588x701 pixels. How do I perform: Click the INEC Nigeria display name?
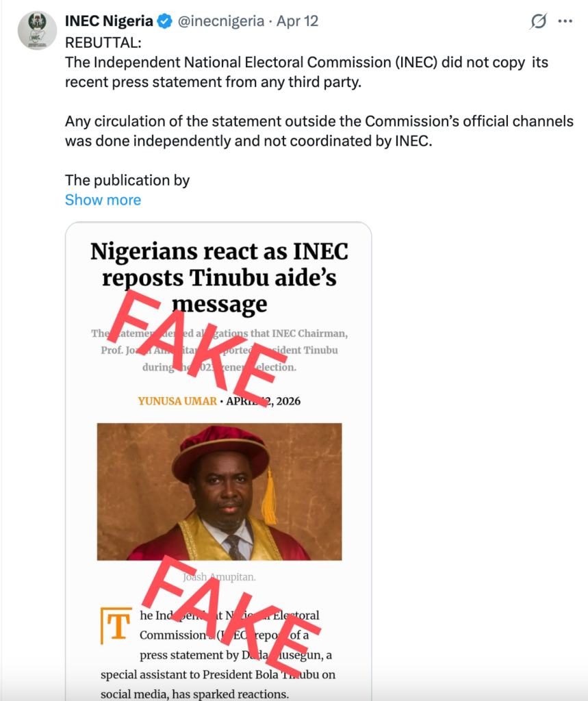[x=106, y=21]
